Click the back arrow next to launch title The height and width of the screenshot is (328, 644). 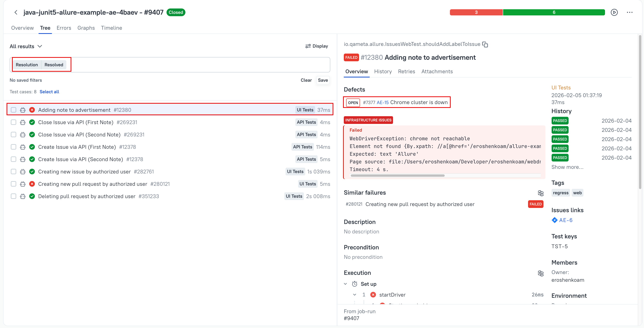click(16, 12)
